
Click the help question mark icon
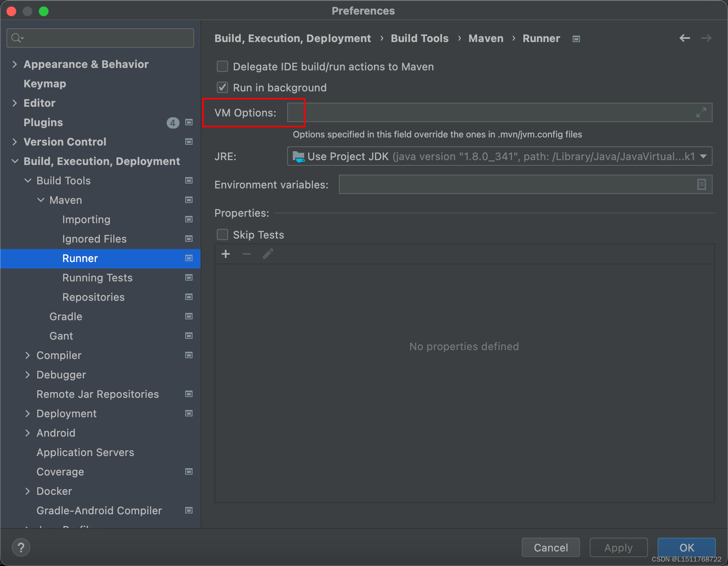click(21, 547)
